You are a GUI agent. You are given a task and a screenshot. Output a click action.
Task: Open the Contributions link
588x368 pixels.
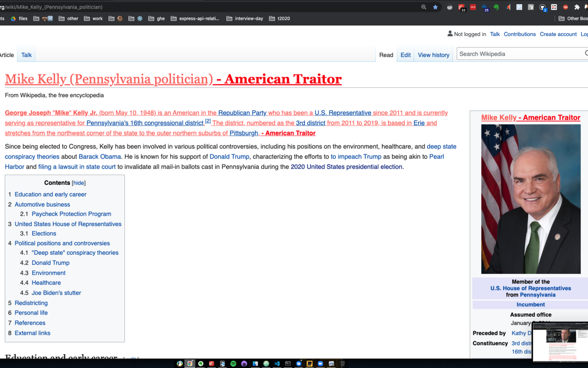coord(520,34)
